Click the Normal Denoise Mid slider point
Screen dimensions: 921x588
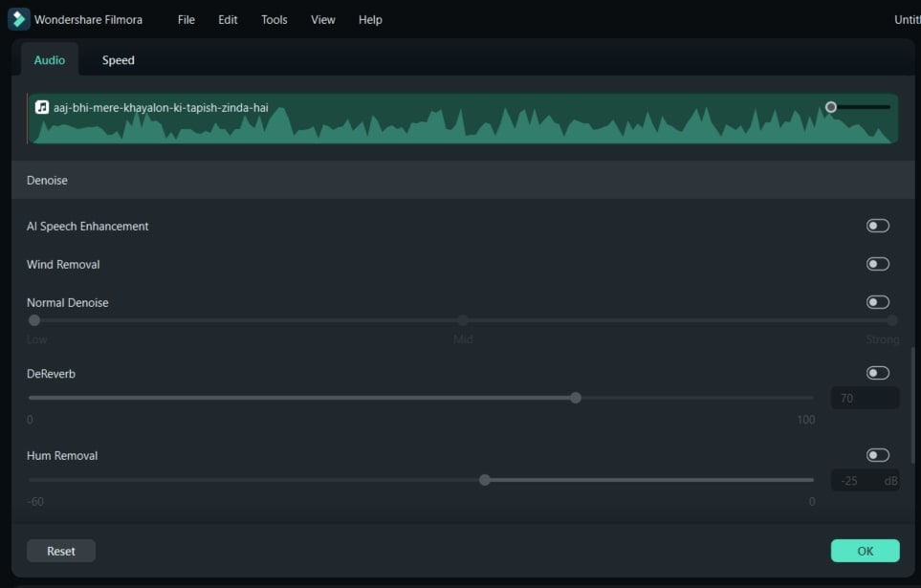tap(463, 320)
